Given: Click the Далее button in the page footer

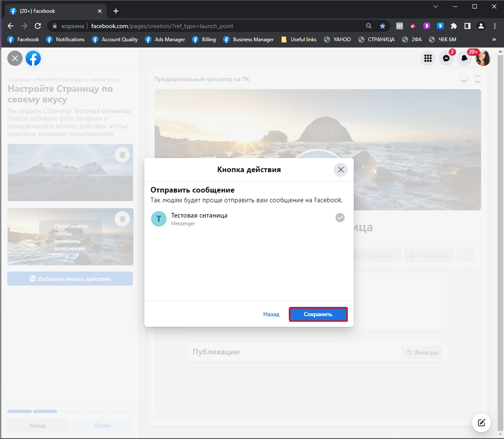Looking at the screenshot, I should (x=102, y=425).
